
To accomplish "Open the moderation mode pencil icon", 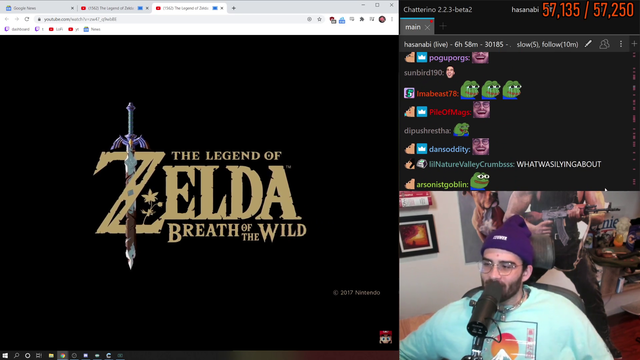I will 588,44.
